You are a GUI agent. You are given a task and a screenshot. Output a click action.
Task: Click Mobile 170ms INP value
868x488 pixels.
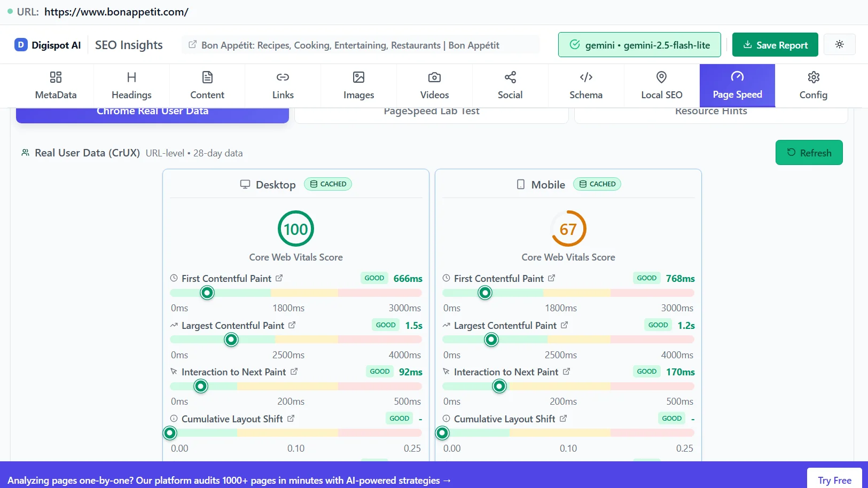pyautogui.click(x=681, y=372)
